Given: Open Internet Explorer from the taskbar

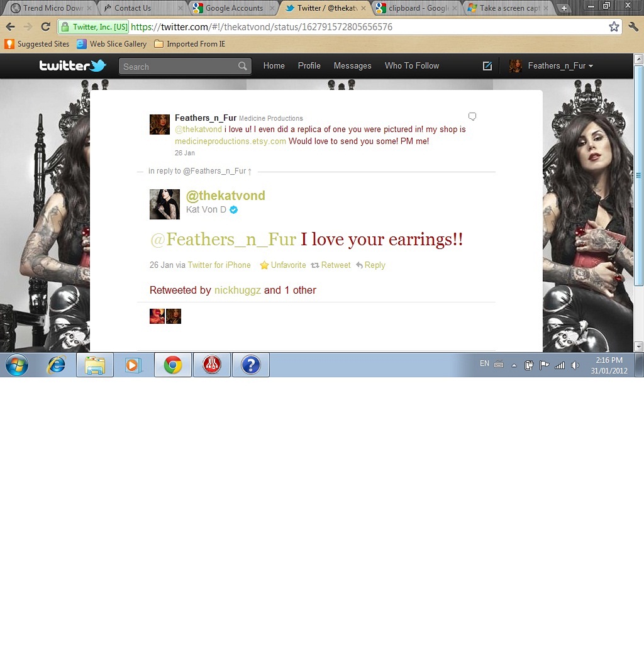Looking at the screenshot, I should pos(57,365).
